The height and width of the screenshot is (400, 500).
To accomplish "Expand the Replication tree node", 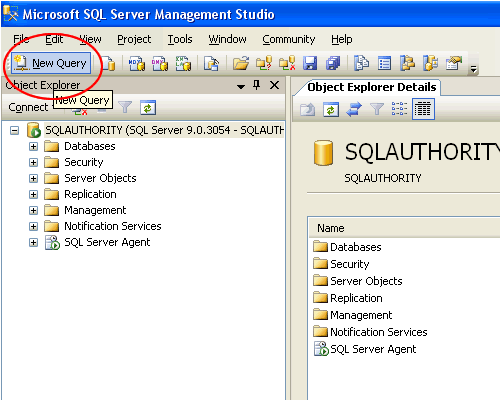I will click(x=33, y=194).
